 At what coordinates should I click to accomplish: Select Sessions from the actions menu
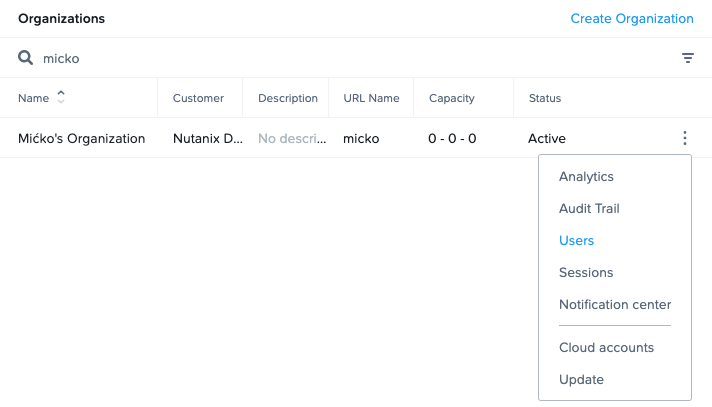tap(586, 272)
